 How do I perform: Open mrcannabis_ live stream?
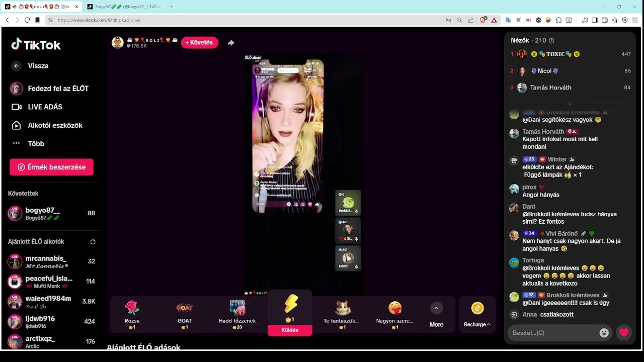coord(51,261)
